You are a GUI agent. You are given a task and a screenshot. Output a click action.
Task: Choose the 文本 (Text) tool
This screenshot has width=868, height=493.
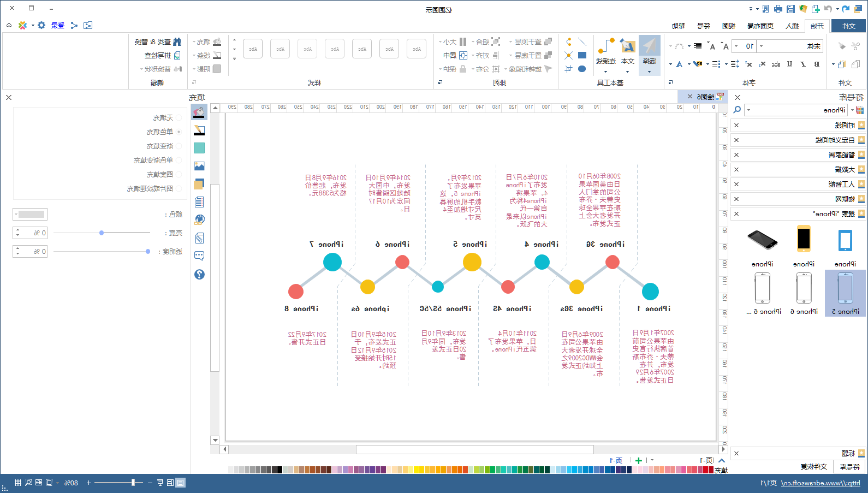(628, 54)
